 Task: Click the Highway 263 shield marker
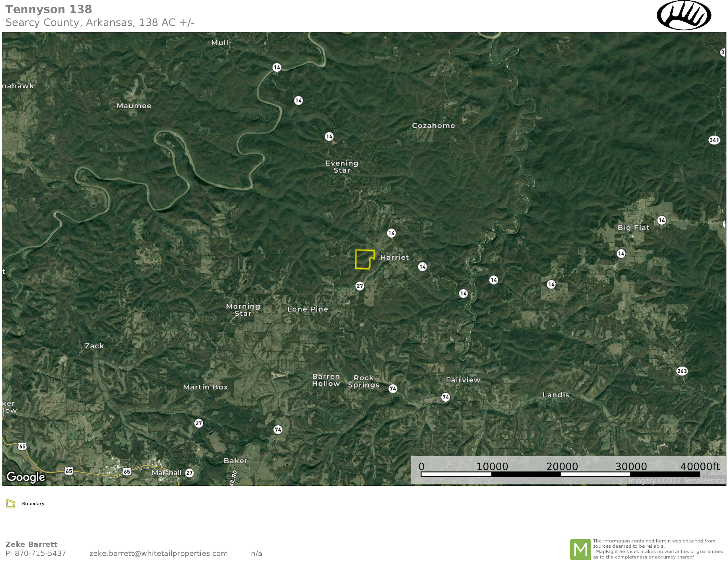click(682, 371)
